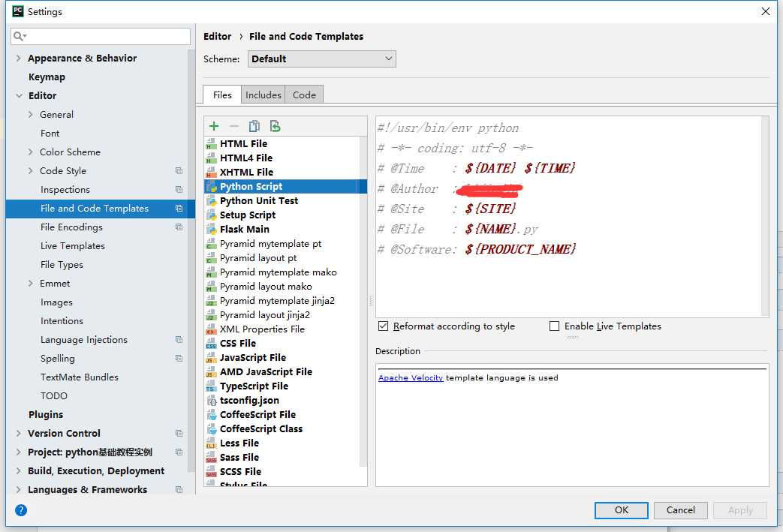The height and width of the screenshot is (532, 783).
Task: Click the OK button
Action: click(621, 510)
